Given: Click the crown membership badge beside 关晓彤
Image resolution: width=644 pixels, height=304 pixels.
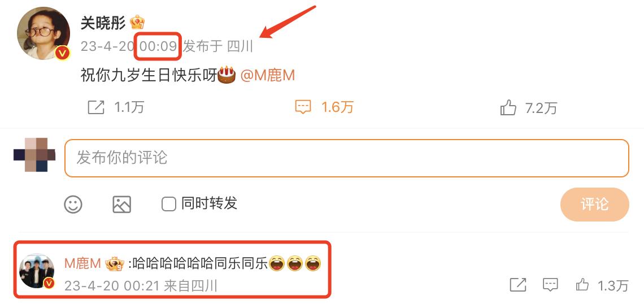Looking at the screenshot, I should [137, 23].
